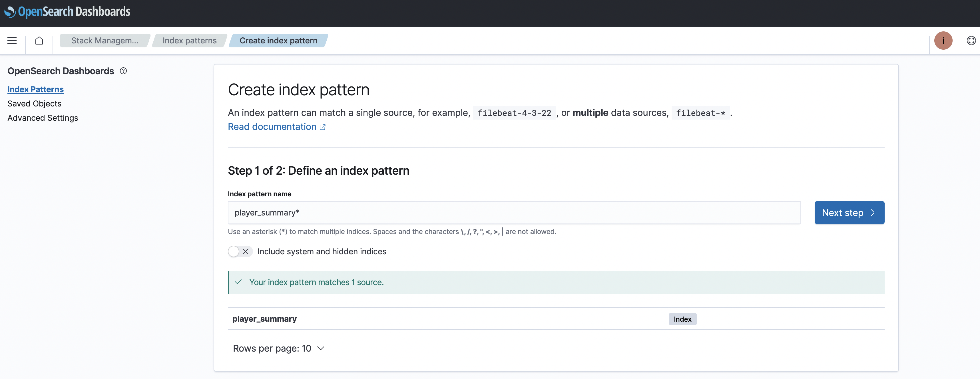The height and width of the screenshot is (379, 980).
Task: Expand the Rows per page dropdown
Action: click(278, 348)
